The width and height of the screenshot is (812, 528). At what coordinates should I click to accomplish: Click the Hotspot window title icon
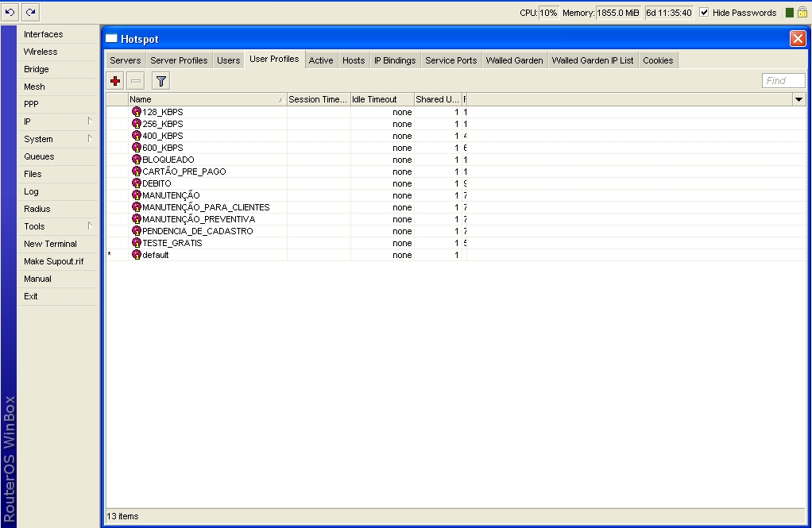point(111,38)
